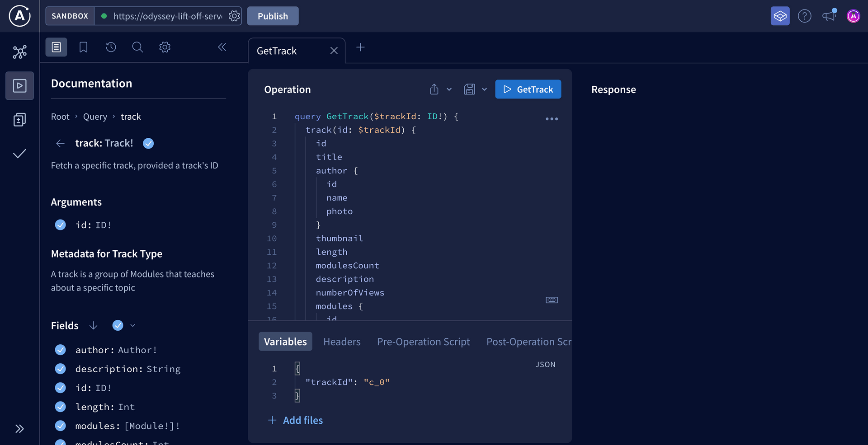Image resolution: width=868 pixels, height=445 pixels.
Task: Switch to the Headers tab
Action: pyautogui.click(x=342, y=342)
